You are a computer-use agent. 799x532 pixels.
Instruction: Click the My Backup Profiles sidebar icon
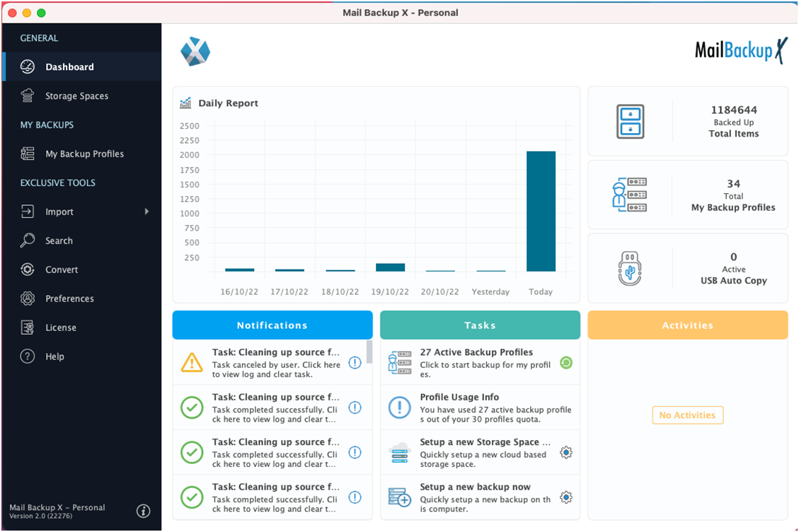28,154
